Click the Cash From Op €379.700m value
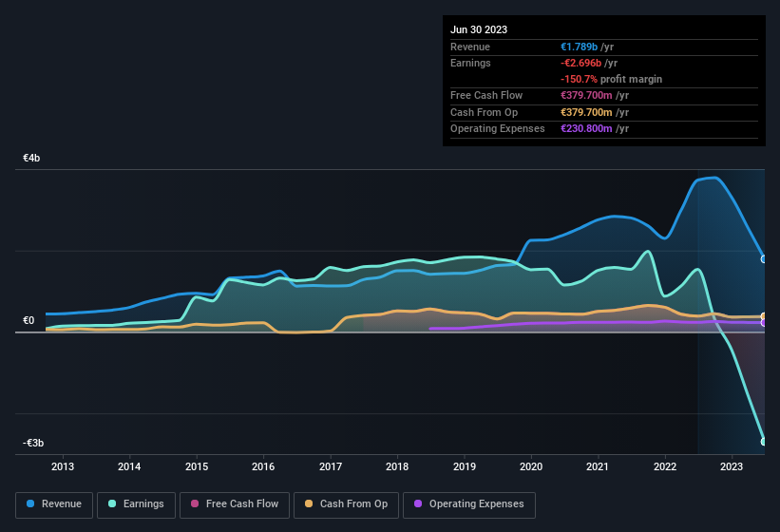Screen dimensions: 780x532 (x=586, y=112)
